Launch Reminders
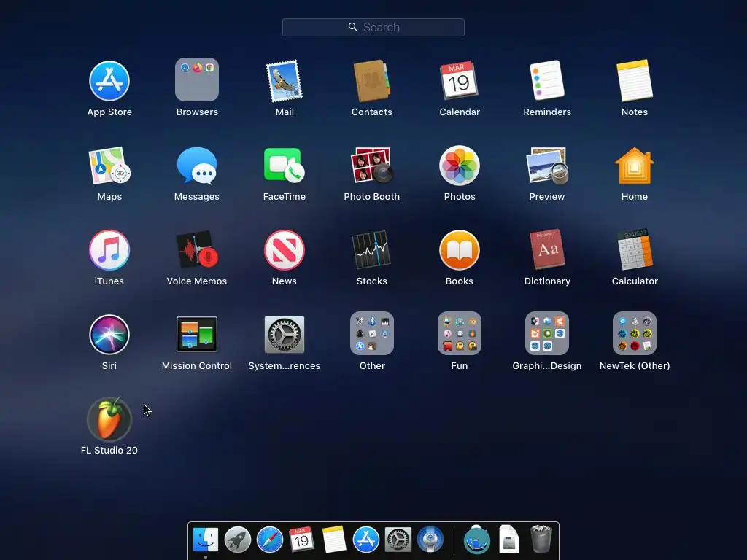Image resolution: width=747 pixels, height=560 pixels. 547,80
